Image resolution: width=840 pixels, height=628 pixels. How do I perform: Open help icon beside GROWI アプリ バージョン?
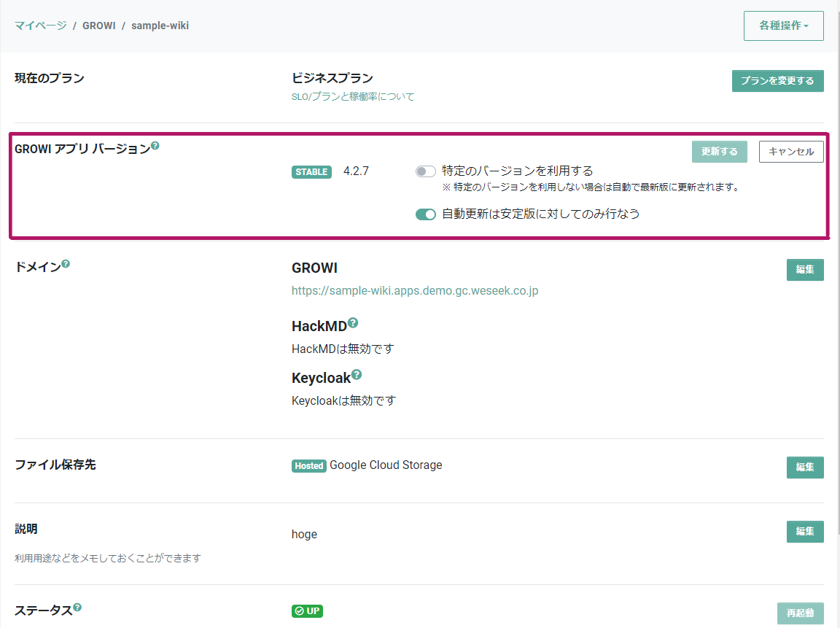click(x=155, y=146)
